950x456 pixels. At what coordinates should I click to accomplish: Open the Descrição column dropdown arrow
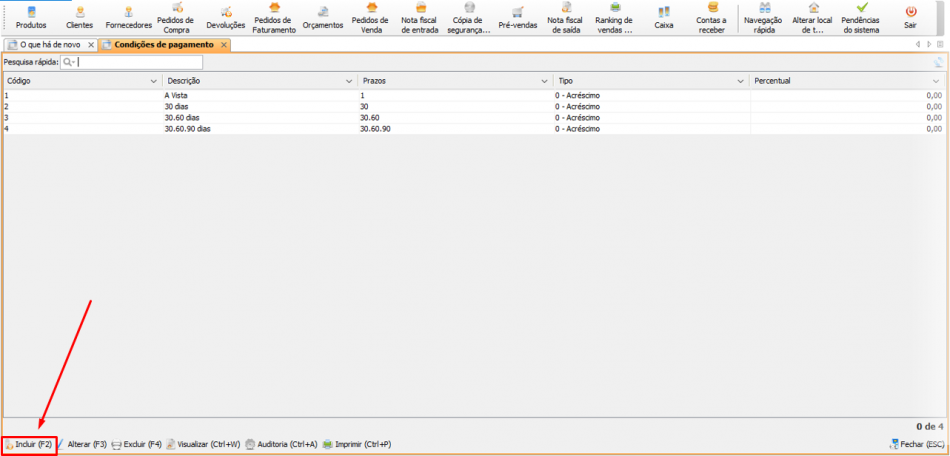(349, 80)
